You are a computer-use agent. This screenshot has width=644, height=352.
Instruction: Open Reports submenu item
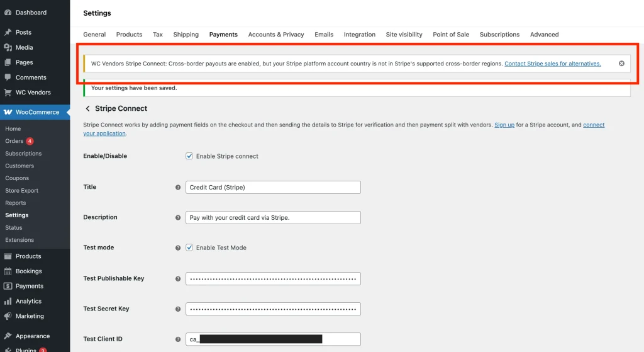pyautogui.click(x=16, y=203)
